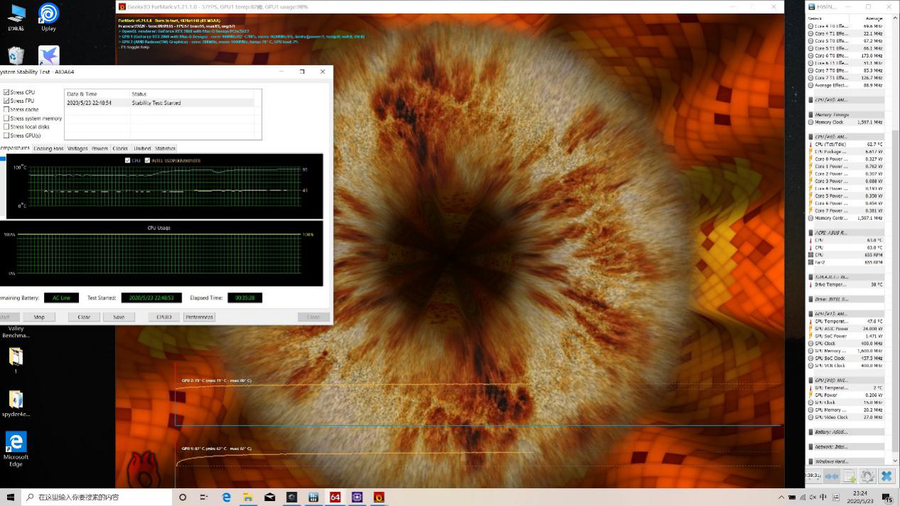
Task: Click the Preferences button
Action: (199, 317)
